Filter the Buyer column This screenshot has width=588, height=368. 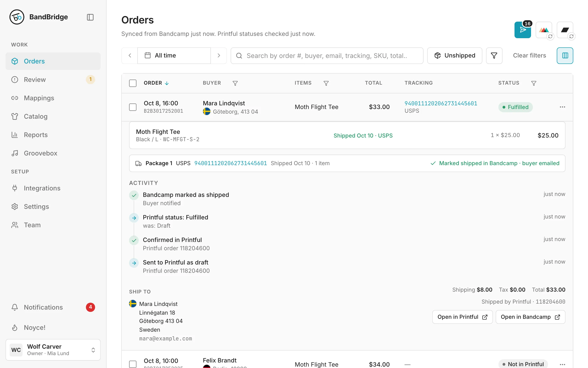235,83
